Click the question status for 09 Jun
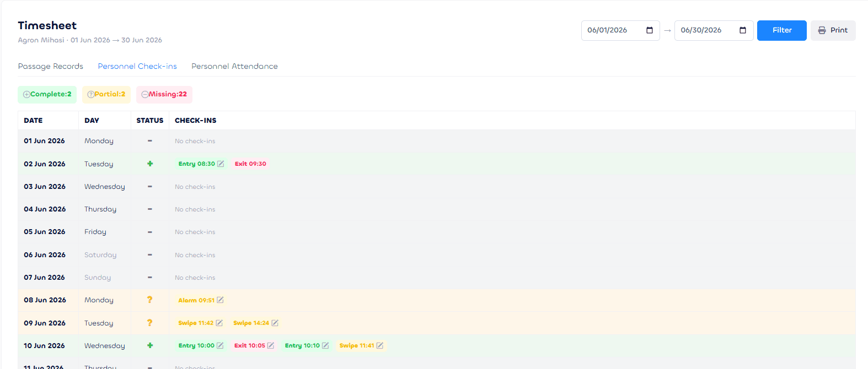This screenshot has width=868, height=369. (x=149, y=323)
